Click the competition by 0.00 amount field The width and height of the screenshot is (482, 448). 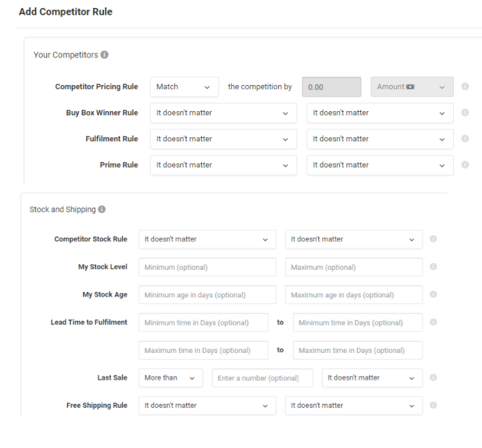coord(331,87)
